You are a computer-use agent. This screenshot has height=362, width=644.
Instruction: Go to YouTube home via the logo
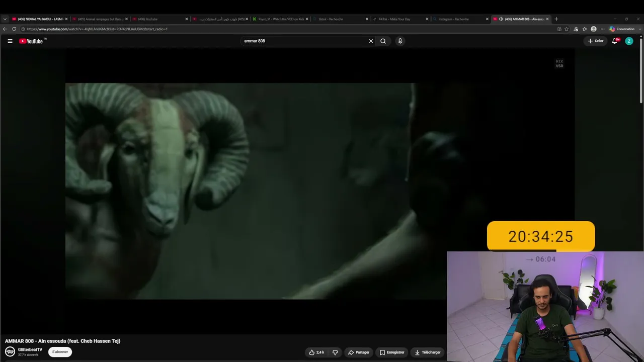[32, 41]
